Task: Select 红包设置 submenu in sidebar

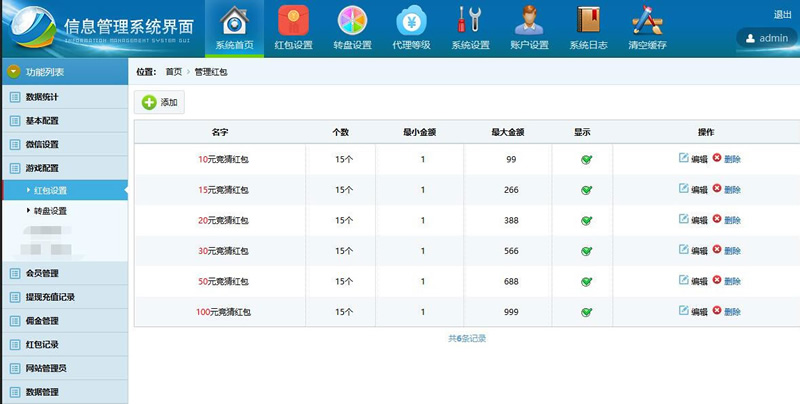Action: (51, 190)
